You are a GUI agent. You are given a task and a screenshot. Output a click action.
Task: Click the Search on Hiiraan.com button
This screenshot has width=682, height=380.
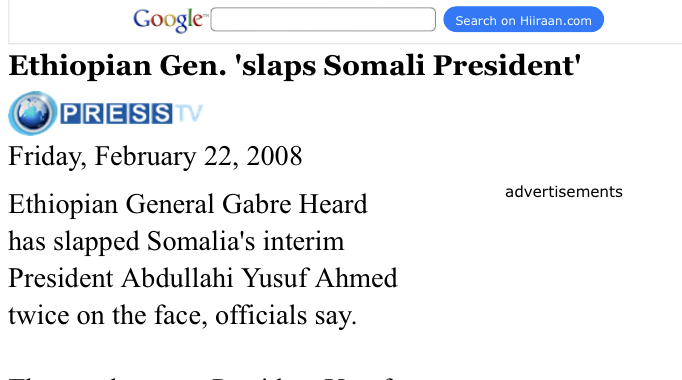coord(524,20)
